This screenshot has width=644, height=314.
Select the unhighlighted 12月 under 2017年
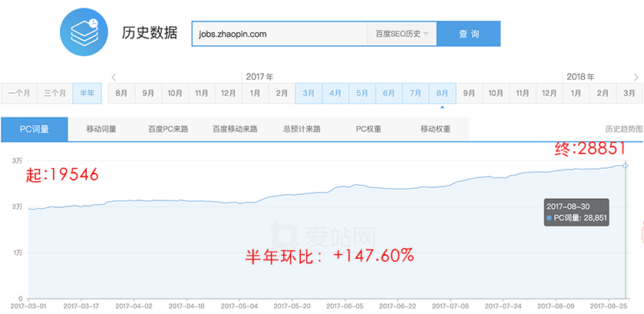tap(549, 94)
